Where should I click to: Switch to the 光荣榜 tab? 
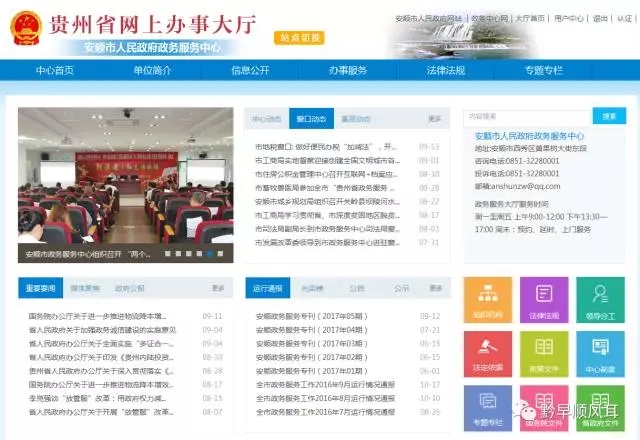(x=312, y=288)
